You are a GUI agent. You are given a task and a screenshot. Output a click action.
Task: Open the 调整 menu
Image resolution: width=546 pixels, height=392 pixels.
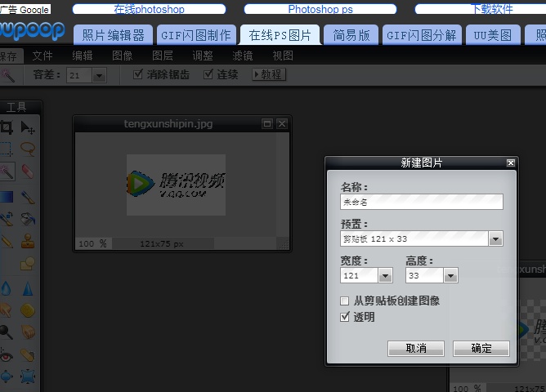tap(203, 56)
